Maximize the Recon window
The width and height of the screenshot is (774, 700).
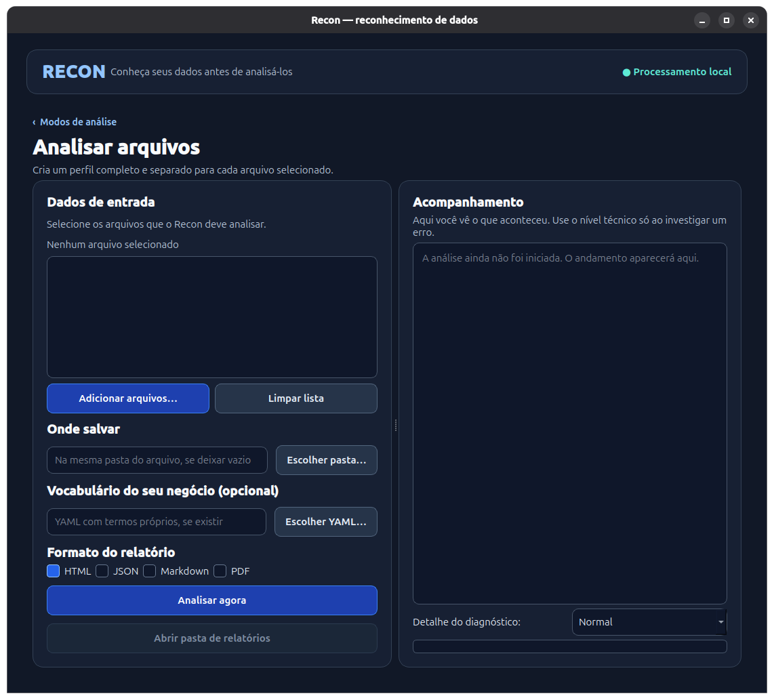pyautogui.click(x=726, y=20)
